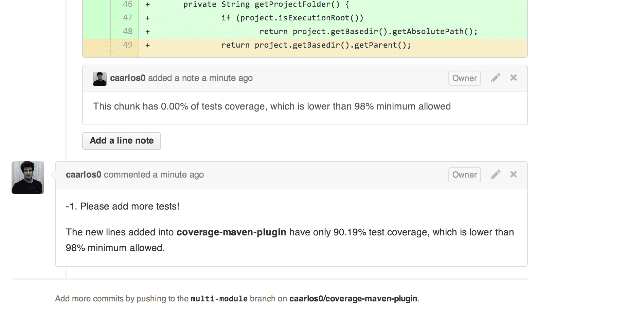
Task: Open 'a minute ago' timestamp of comment
Action: tap(178, 175)
